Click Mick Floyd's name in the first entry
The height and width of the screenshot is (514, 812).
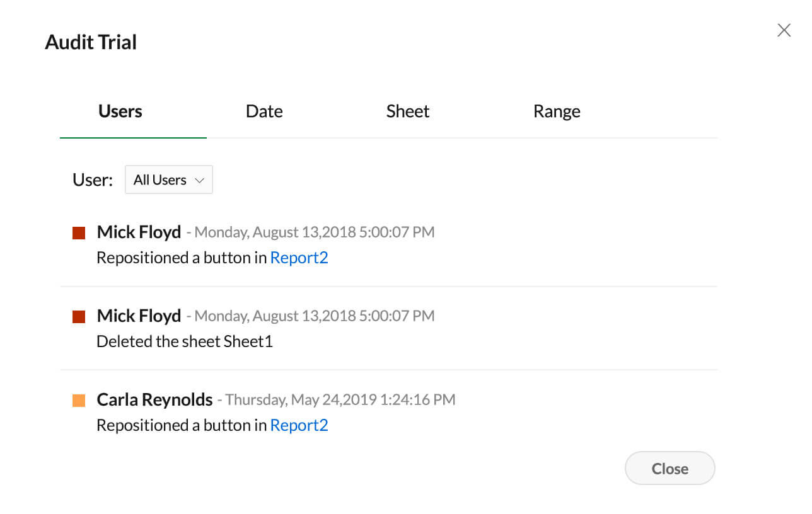click(139, 232)
